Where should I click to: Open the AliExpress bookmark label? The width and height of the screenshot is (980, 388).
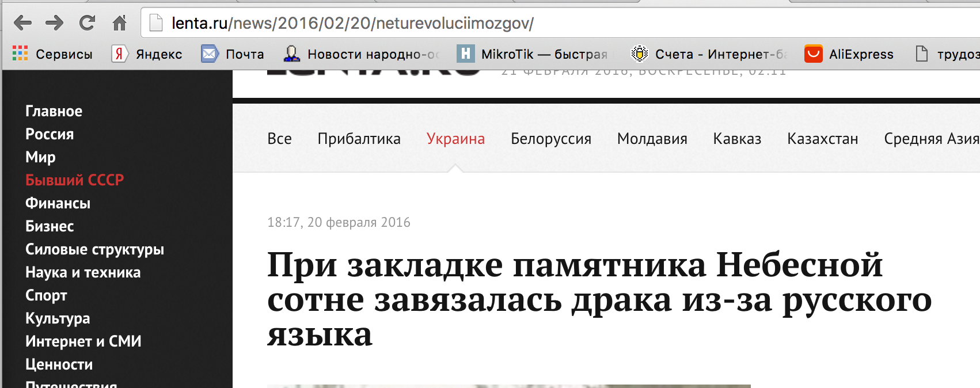point(861,54)
